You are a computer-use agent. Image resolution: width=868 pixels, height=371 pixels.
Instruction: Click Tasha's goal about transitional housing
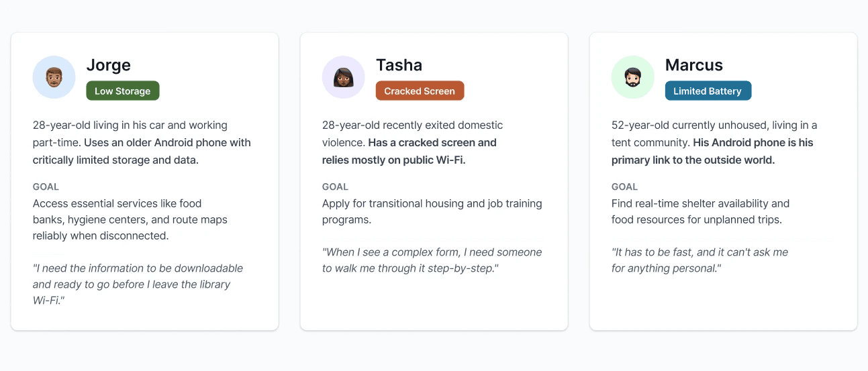[432, 211]
